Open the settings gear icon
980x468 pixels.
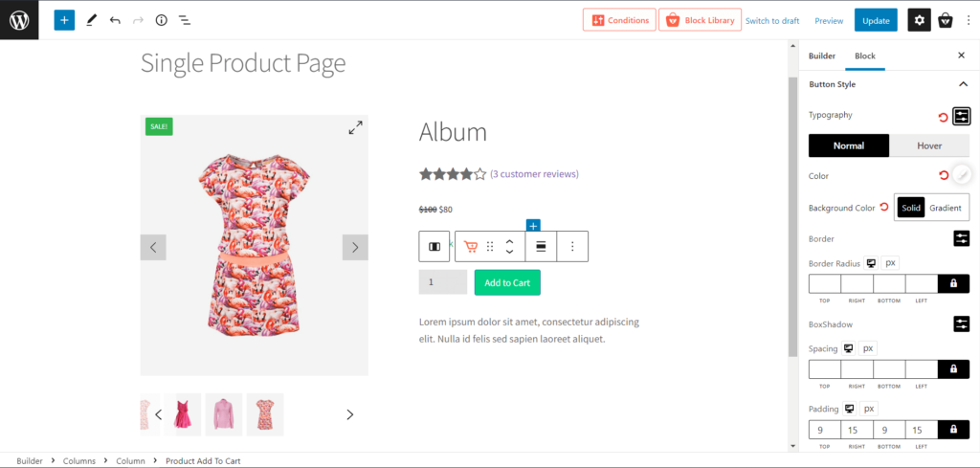tap(919, 20)
